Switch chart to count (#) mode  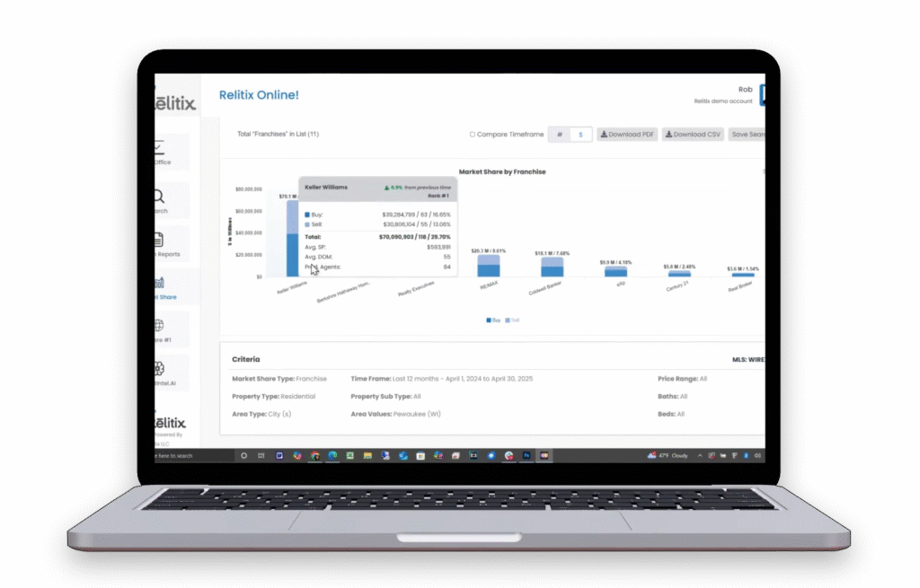(x=560, y=135)
